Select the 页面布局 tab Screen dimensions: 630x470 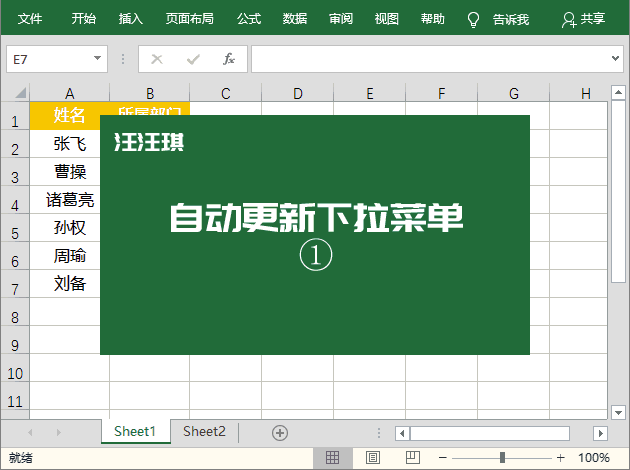(x=190, y=18)
